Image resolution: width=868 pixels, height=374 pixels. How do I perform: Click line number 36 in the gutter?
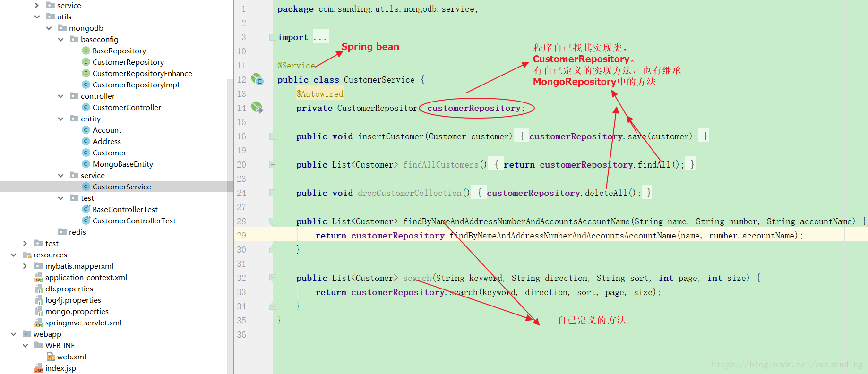[241, 334]
